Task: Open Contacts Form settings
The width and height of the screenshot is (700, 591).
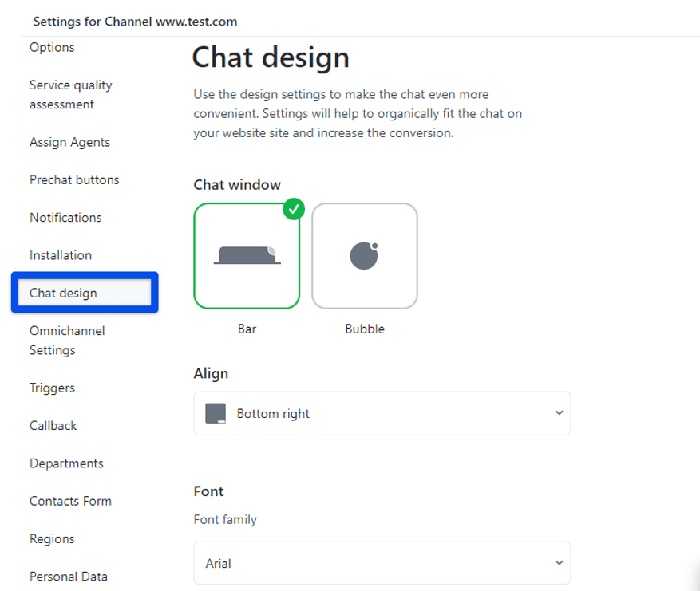Action: pyautogui.click(x=70, y=500)
